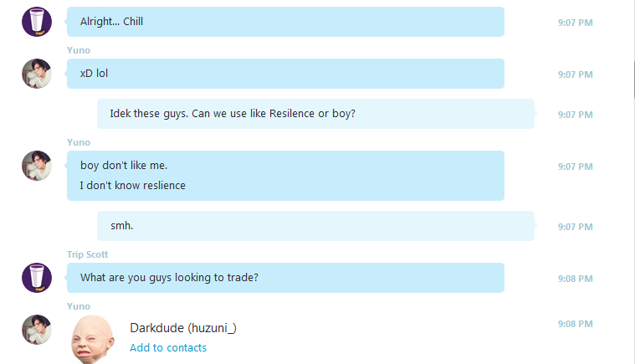Open the Darkdude (huzuni_) contact name
The image size is (635, 364).
pos(183,327)
